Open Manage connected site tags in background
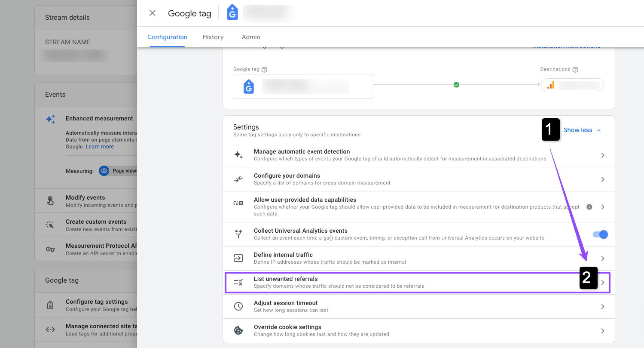 tap(86, 330)
